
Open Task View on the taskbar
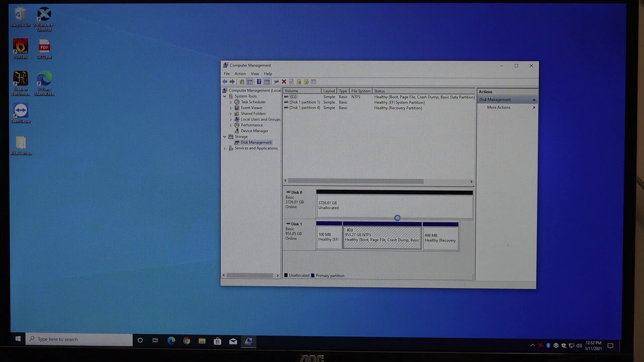tap(155, 340)
